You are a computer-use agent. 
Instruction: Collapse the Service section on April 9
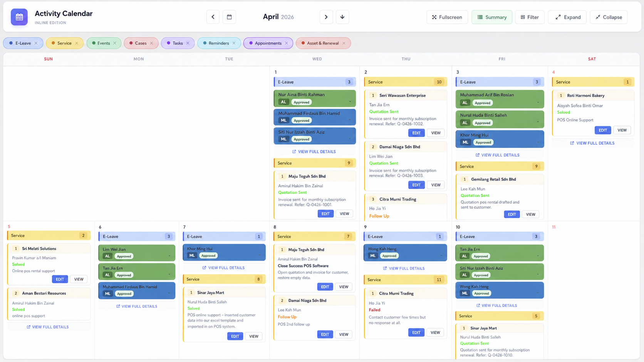coord(405,280)
